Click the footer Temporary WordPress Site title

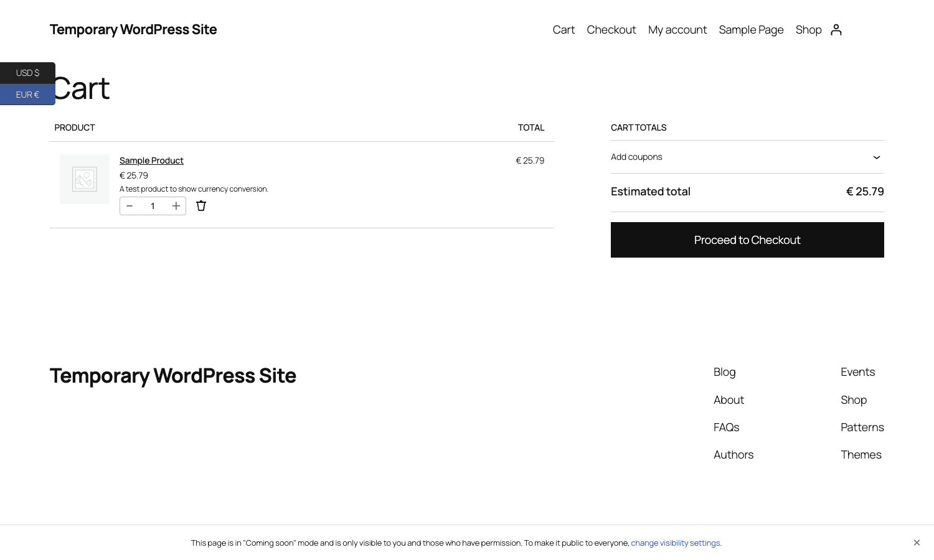click(173, 376)
